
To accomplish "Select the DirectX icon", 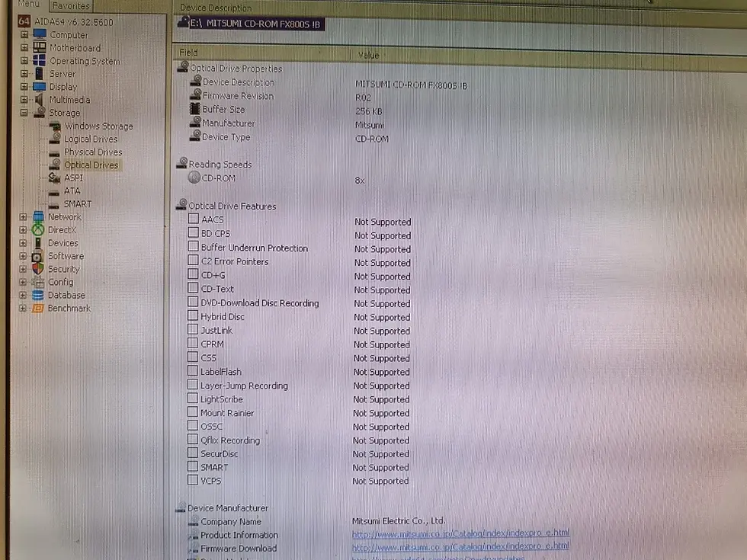I will coord(37,229).
